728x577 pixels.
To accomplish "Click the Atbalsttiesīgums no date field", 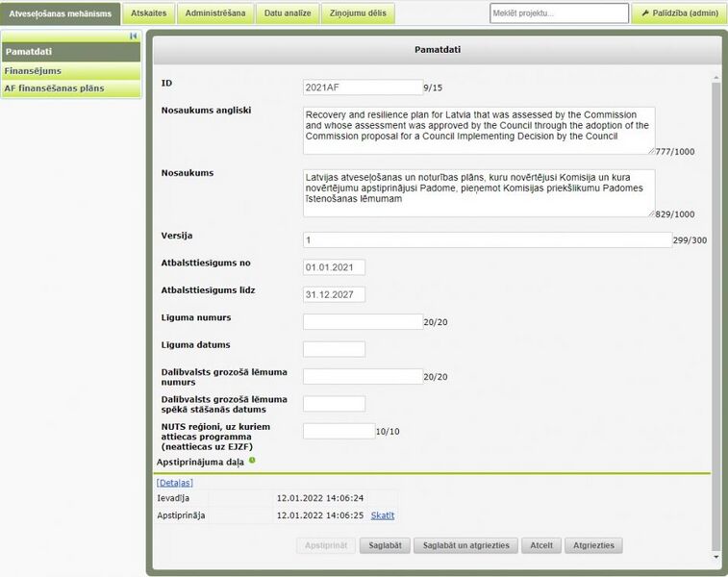I will pos(334,267).
